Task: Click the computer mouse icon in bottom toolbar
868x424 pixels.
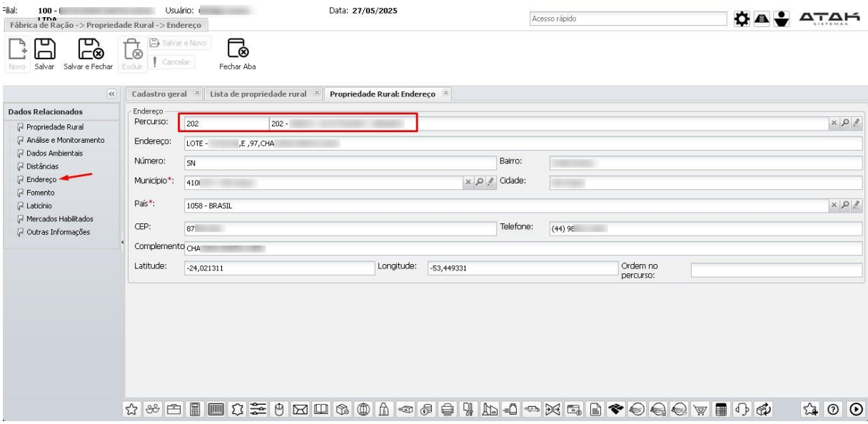Action: coord(278,410)
